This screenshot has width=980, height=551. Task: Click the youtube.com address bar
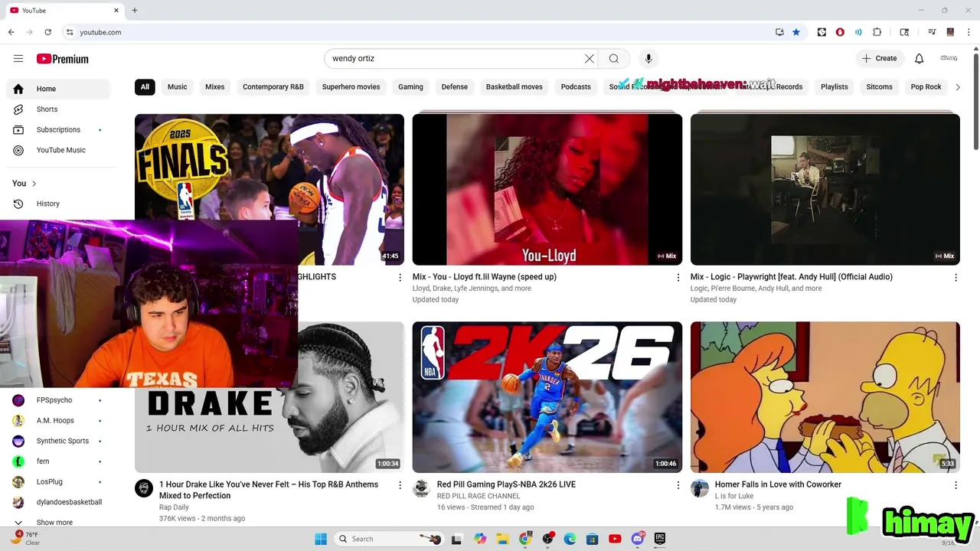tap(413, 32)
